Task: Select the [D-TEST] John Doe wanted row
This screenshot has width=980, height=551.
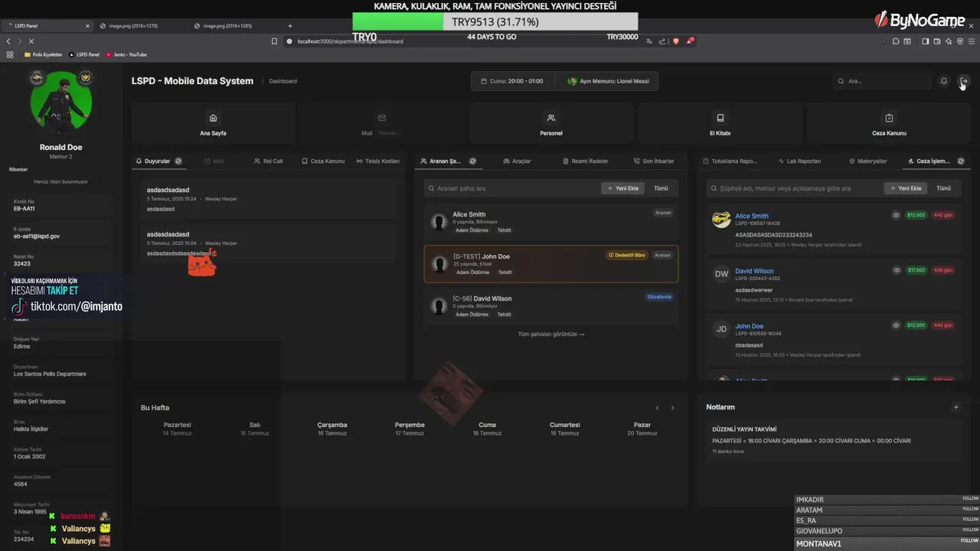Action: pyautogui.click(x=551, y=264)
